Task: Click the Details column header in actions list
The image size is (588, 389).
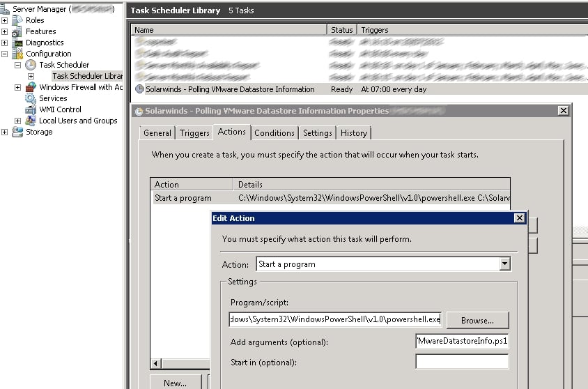Action: tap(371, 185)
